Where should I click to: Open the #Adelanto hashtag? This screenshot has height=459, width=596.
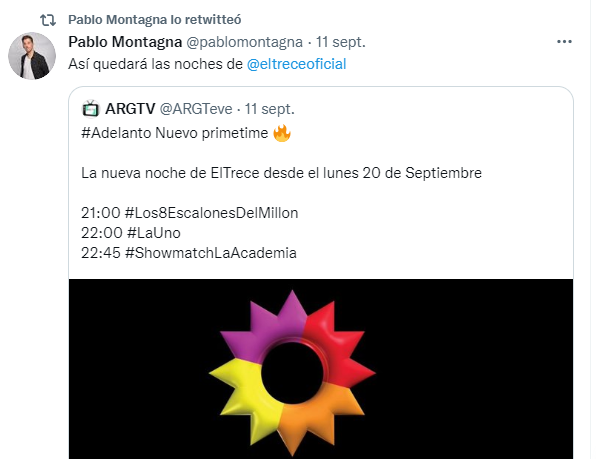[x=116, y=133]
